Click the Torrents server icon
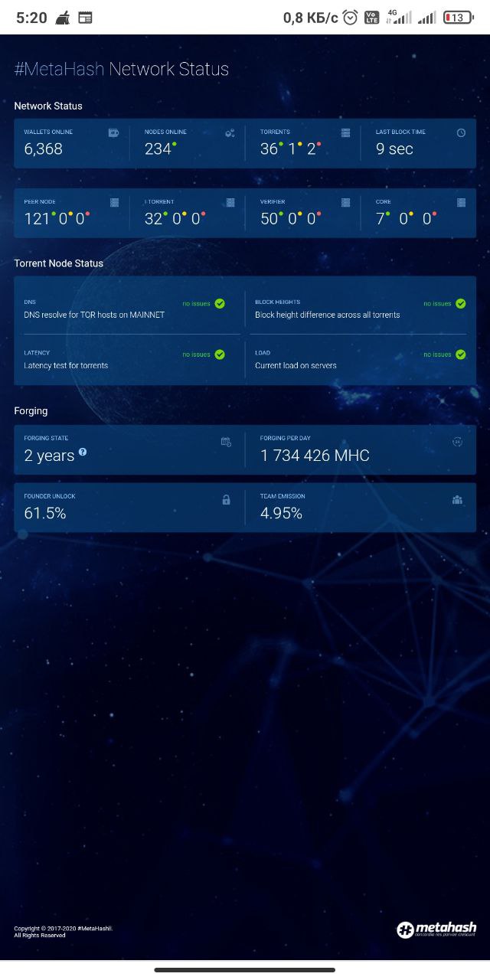 (x=345, y=132)
